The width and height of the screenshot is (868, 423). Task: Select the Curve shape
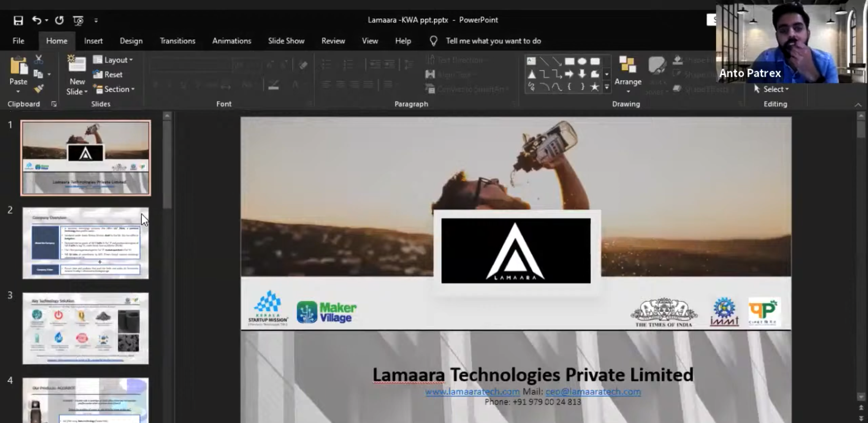tap(557, 87)
